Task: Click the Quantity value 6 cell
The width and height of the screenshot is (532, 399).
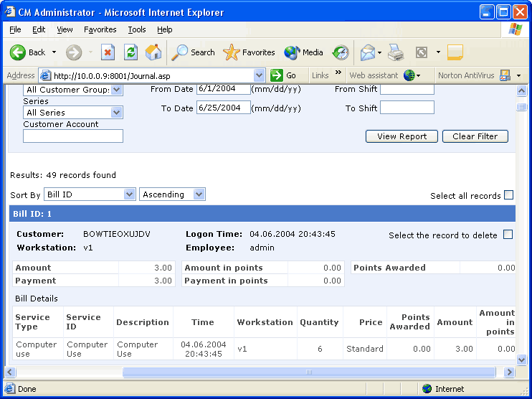Action: (x=320, y=349)
